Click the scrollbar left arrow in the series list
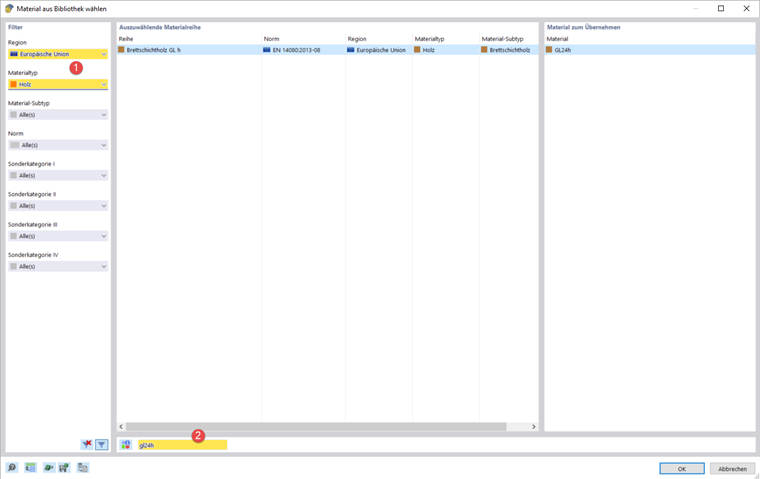The image size is (760, 479). click(x=121, y=427)
